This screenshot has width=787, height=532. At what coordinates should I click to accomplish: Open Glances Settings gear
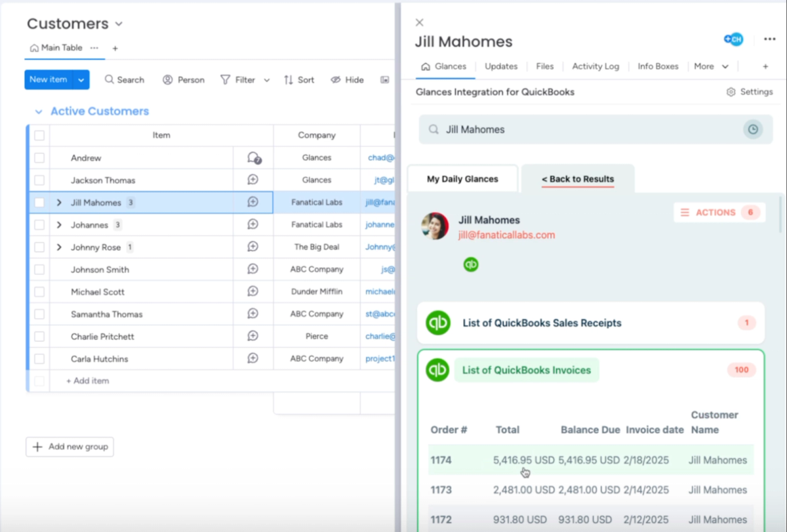(731, 92)
